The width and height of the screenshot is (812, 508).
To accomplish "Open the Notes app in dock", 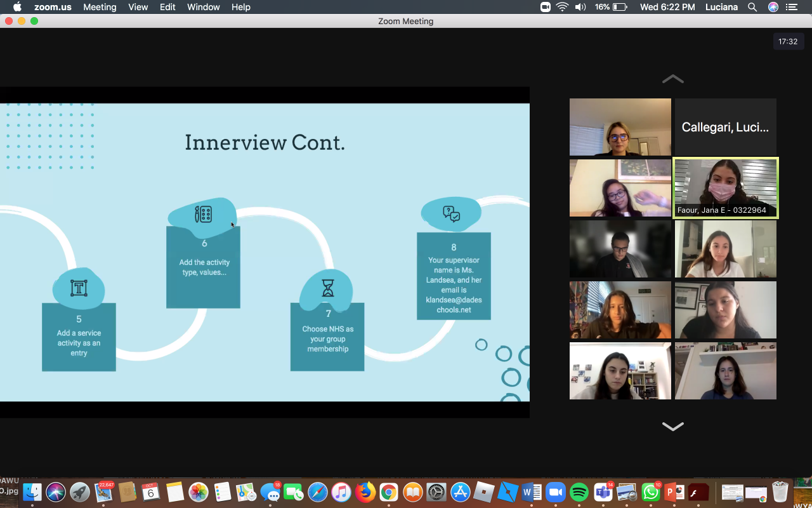I will click(x=175, y=492).
